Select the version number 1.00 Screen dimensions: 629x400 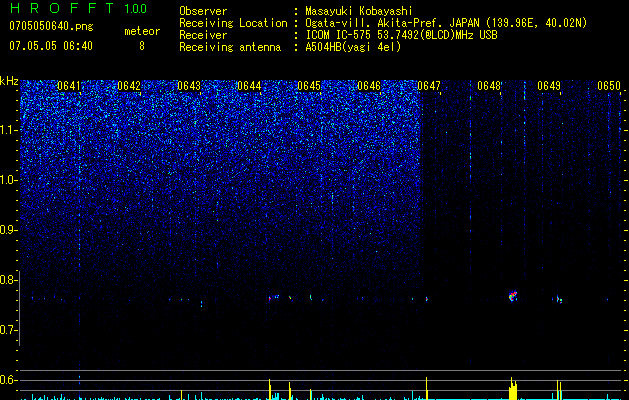(x=135, y=8)
